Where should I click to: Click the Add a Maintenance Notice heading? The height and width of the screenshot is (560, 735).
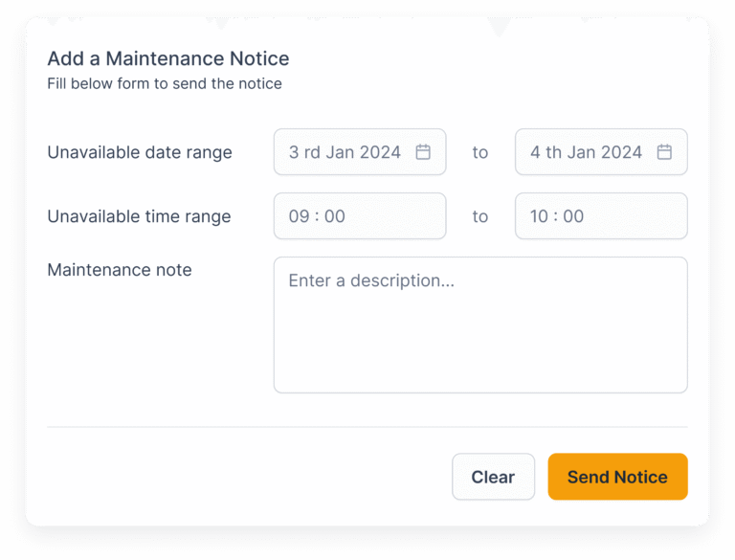coord(168,59)
